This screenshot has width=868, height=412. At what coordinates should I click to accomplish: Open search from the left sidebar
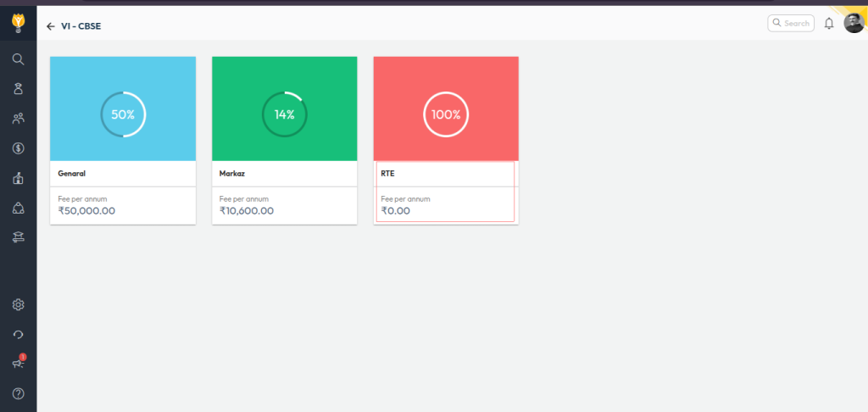click(x=18, y=59)
